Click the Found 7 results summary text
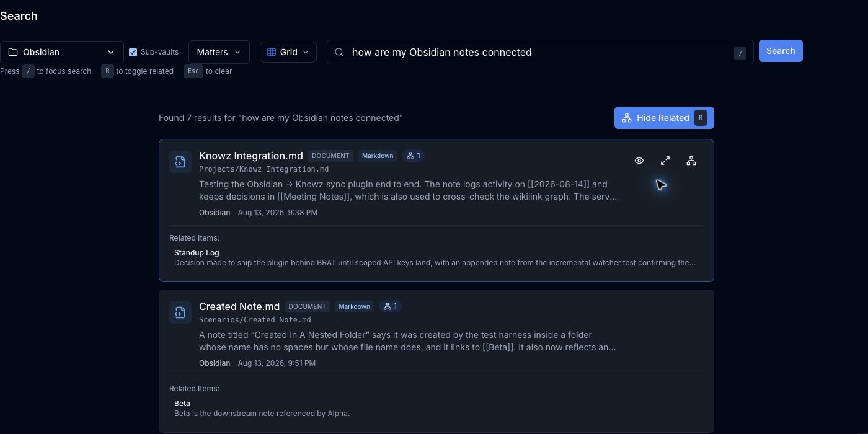The width and height of the screenshot is (868, 434). [281, 118]
